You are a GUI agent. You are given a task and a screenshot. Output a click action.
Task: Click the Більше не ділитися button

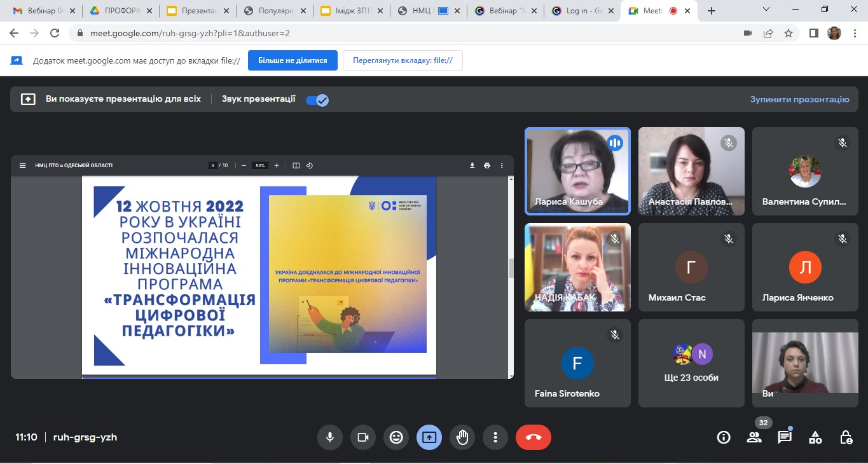293,60
